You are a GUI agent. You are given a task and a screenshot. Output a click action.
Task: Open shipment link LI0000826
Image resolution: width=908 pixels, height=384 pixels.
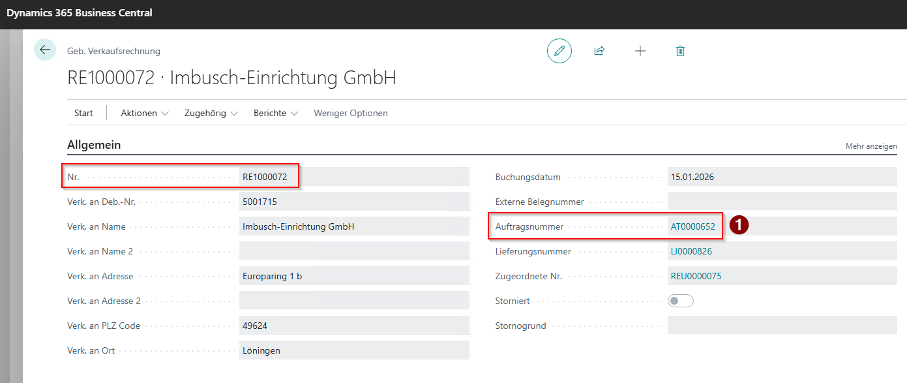pos(691,251)
